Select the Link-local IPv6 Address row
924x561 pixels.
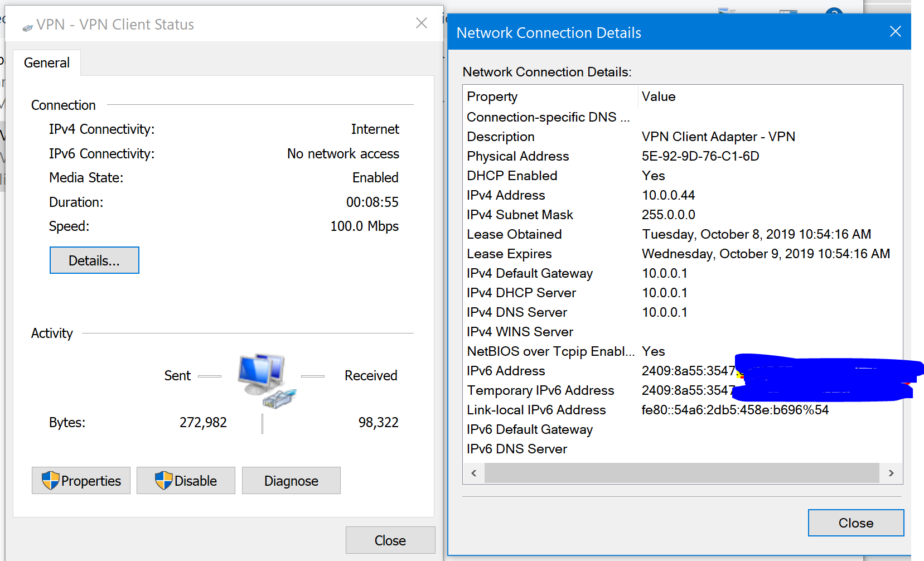pyautogui.click(x=536, y=410)
